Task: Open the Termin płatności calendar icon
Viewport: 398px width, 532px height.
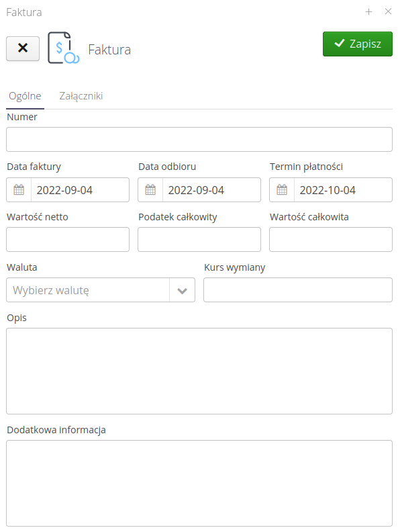Action: (x=282, y=189)
